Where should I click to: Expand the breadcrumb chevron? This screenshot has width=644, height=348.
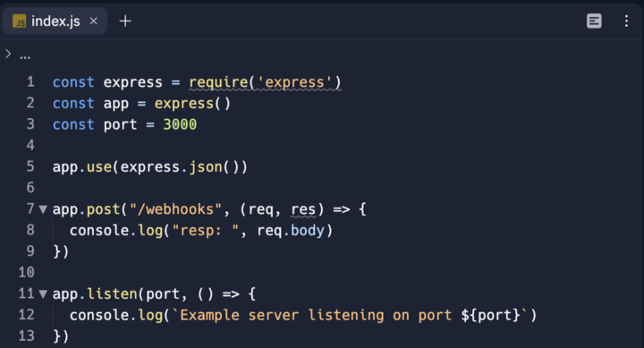[8, 54]
